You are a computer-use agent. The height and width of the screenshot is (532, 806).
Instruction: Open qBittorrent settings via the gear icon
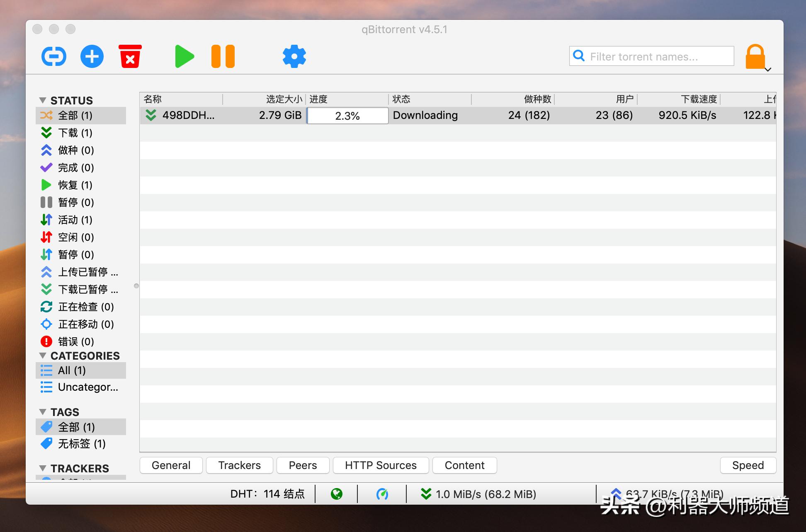(294, 56)
